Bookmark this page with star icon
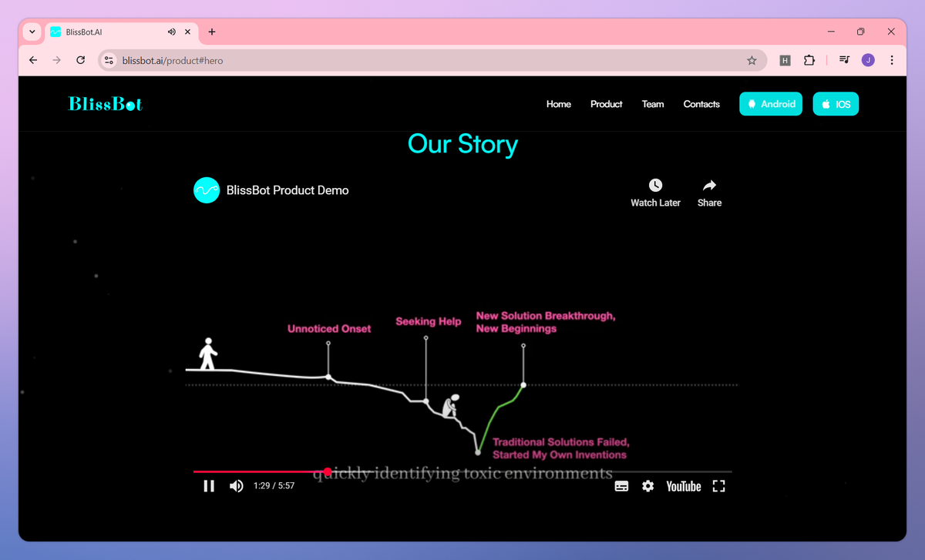 (x=752, y=60)
